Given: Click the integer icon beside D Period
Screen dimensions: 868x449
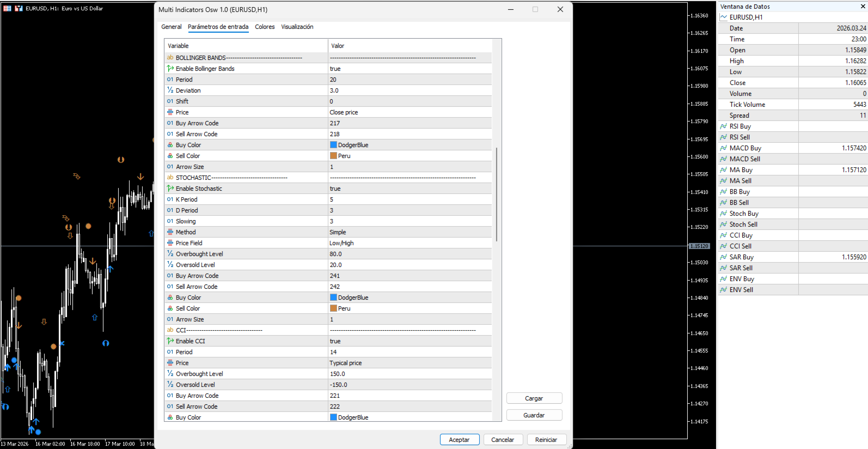Looking at the screenshot, I should tap(170, 210).
